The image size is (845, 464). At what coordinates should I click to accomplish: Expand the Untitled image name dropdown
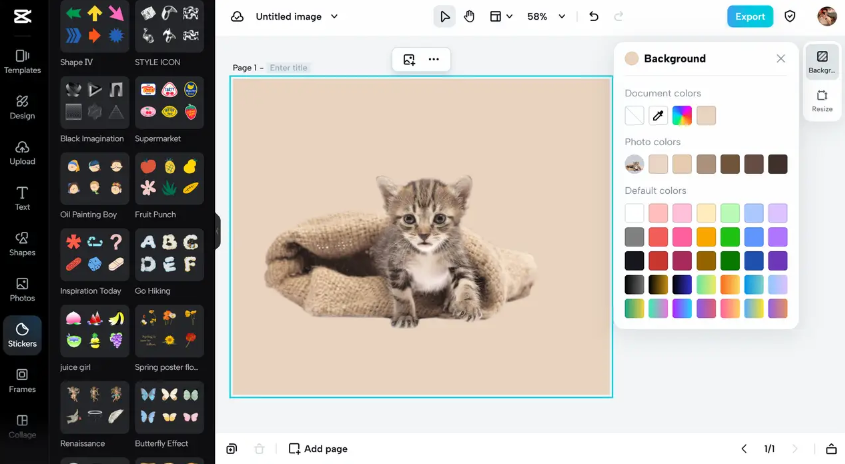tap(297, 16)
